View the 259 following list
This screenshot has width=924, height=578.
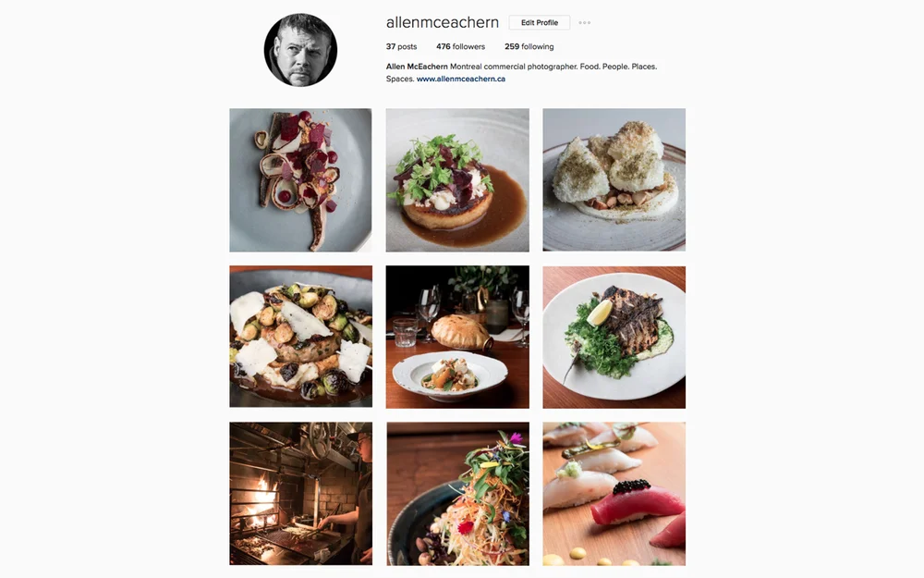529,46
